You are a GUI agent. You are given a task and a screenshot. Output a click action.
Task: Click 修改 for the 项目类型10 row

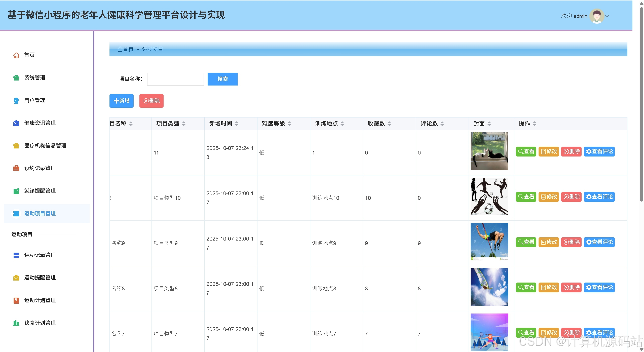[x=549, y=197]
